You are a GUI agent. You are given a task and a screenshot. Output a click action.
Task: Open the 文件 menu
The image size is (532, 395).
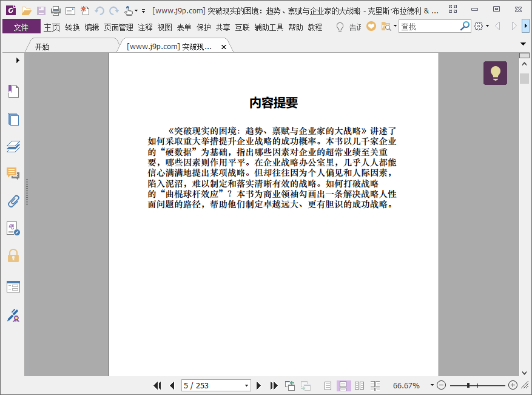click(x=21, y=27)
